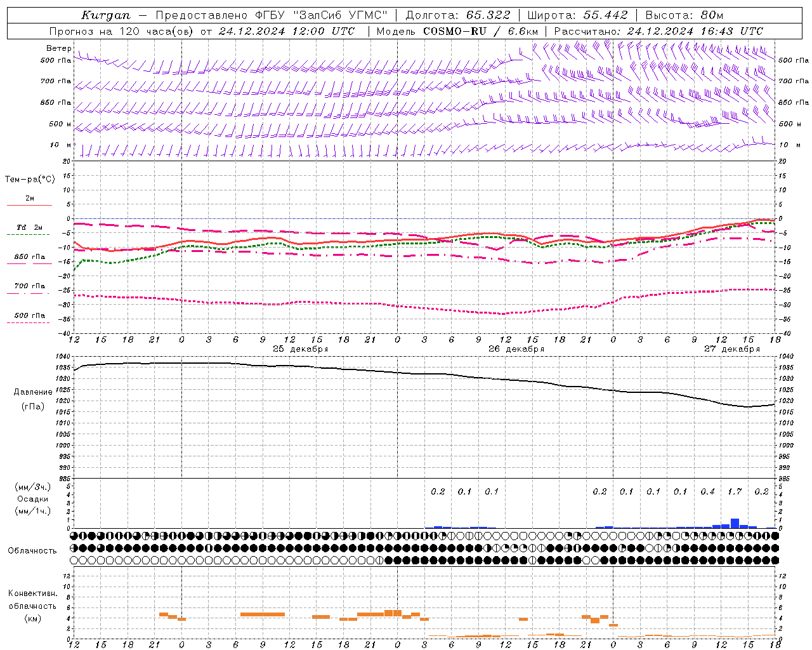Click the tallest blue precipitation bar
Viewport: 812px width, 650px height.
[735, 523]
